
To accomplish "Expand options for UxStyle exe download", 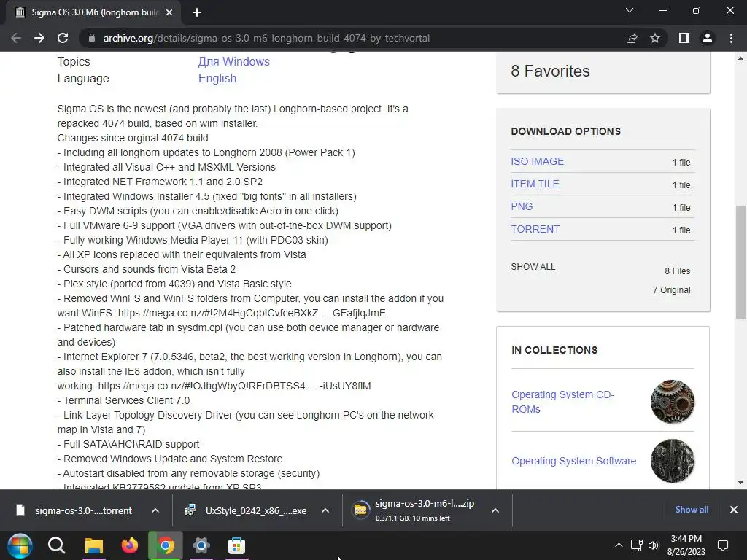I will coord(325,510).
